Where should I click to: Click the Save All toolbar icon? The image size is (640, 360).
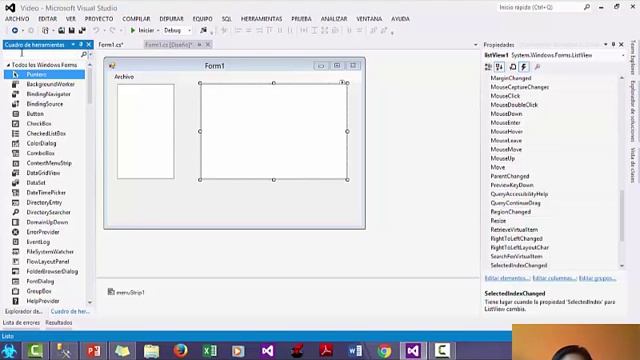(82, 30)
